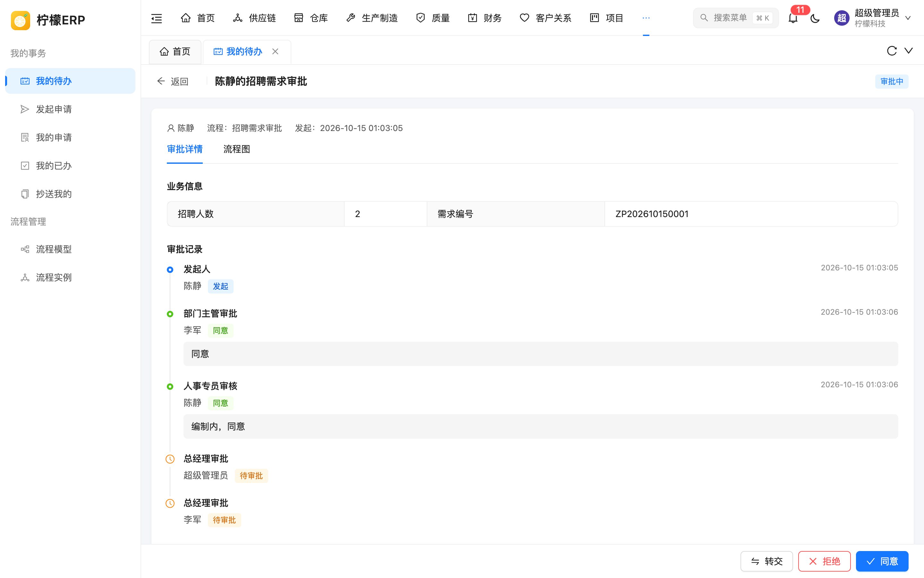Click the 超 user avatar

(842, 18)
